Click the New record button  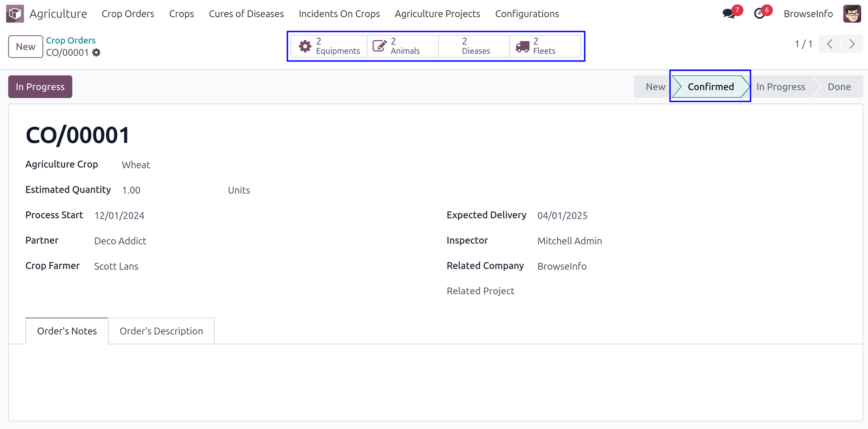26,47
